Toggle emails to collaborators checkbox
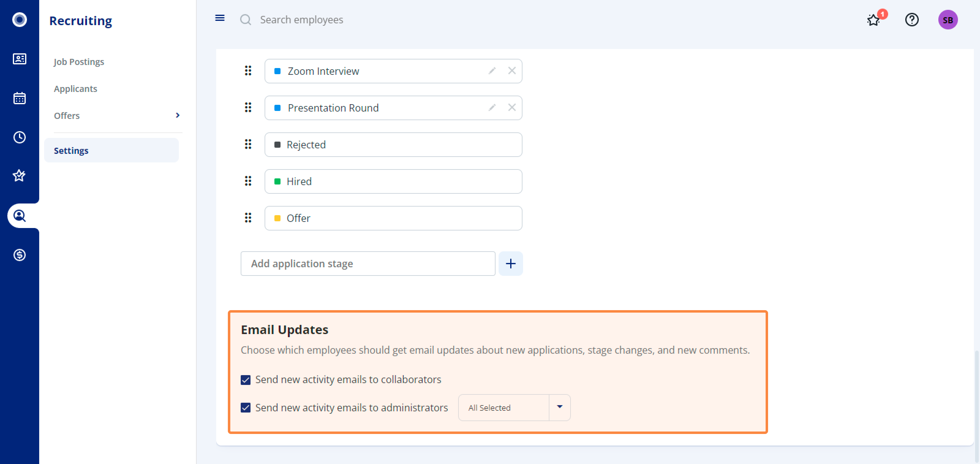Image resolution: width=980 pixels, height=464 pixels. [246, 380]
